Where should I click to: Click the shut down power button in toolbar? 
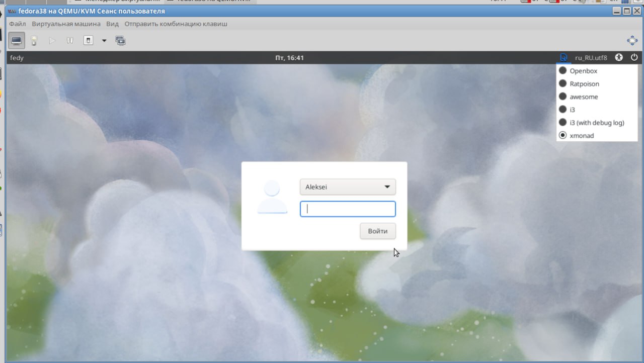point(88,40)
